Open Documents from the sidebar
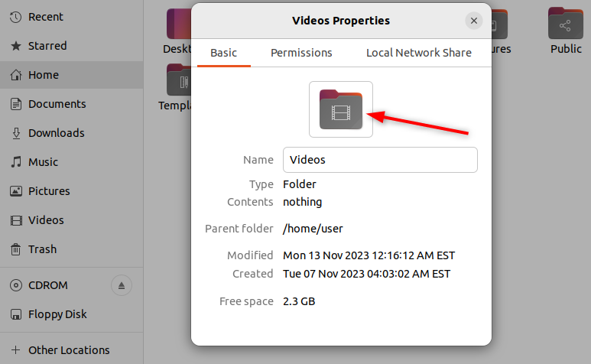This screenshot has height=364, width=591. [x=57, y=104]
